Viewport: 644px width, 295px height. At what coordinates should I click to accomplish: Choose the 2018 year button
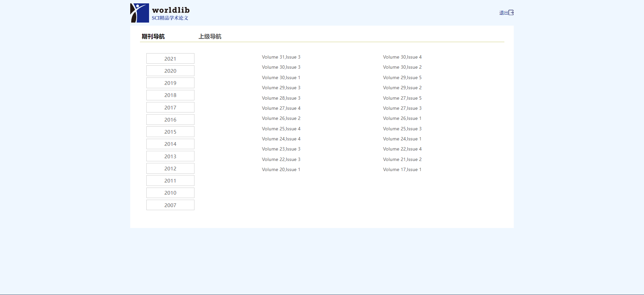[x=170, y=95]
